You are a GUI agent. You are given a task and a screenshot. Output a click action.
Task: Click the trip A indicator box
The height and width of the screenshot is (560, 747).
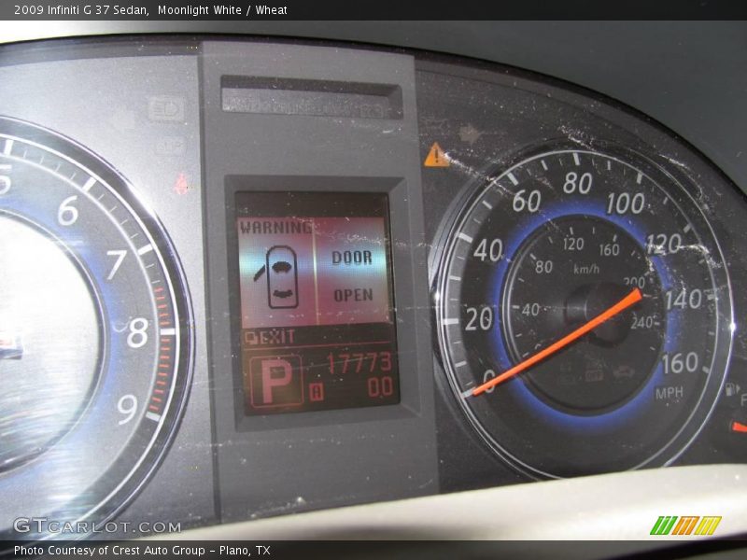click(317, 392)
